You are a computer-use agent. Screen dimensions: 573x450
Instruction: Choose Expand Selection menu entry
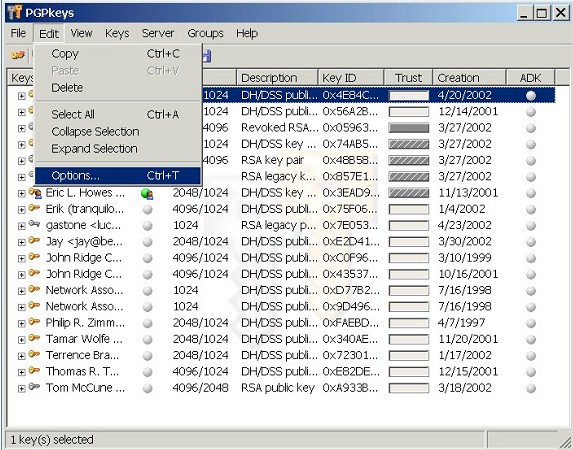(118, 149)
